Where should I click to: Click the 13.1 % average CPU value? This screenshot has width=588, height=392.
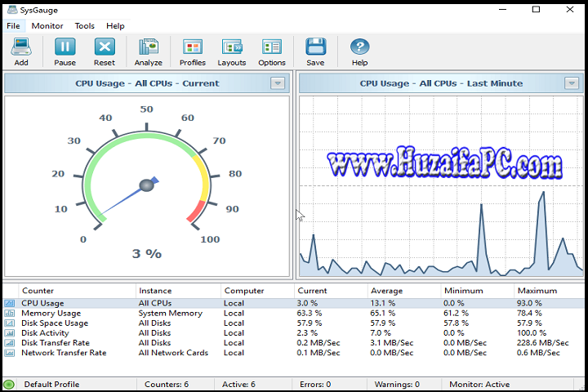point(382,303)
